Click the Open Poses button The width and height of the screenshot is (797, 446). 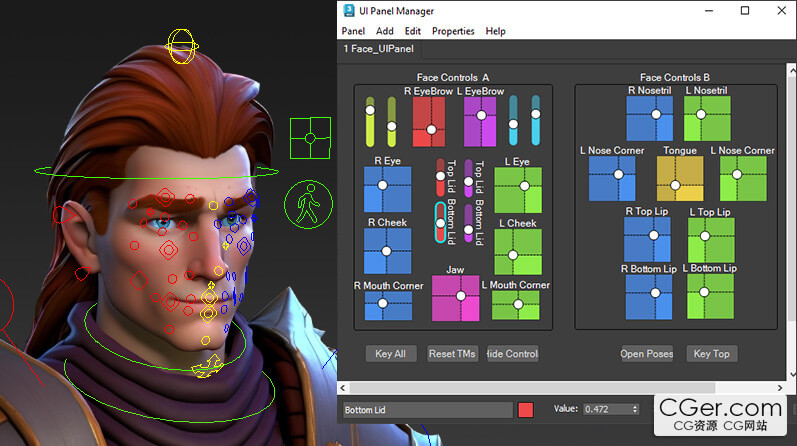click(x=646, y=353)
